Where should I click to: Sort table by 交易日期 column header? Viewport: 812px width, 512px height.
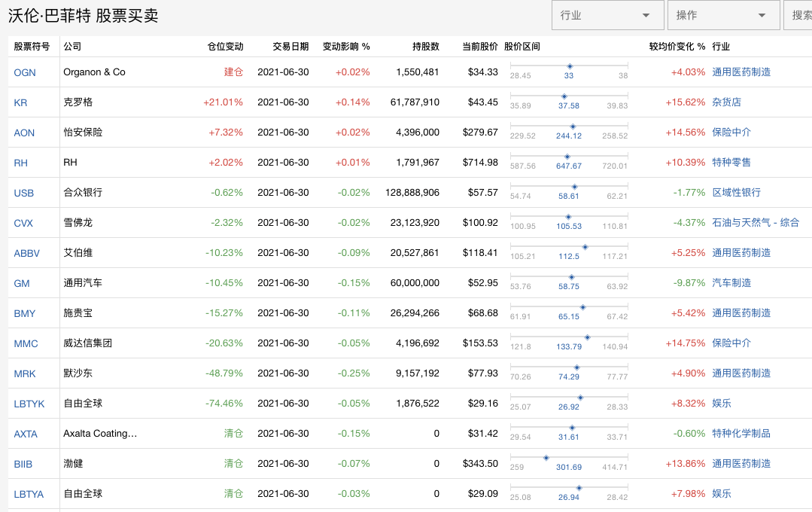point(290,47)
